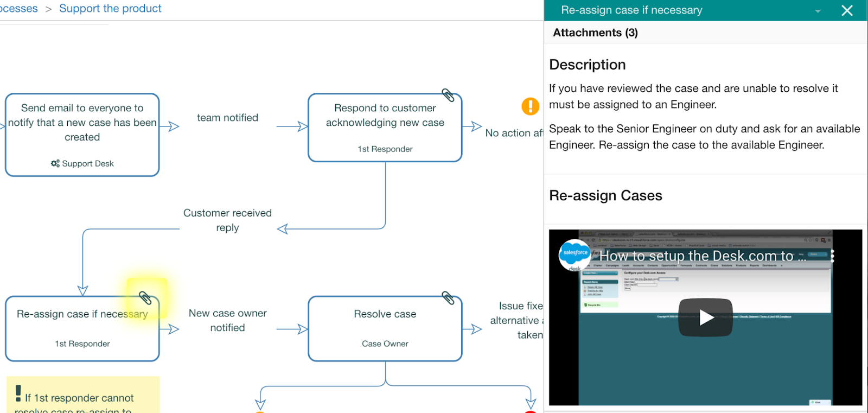Screen dimensions: 868x413
Task: Click the orange exclamation warning icon
Action: (x=531, y=106)
